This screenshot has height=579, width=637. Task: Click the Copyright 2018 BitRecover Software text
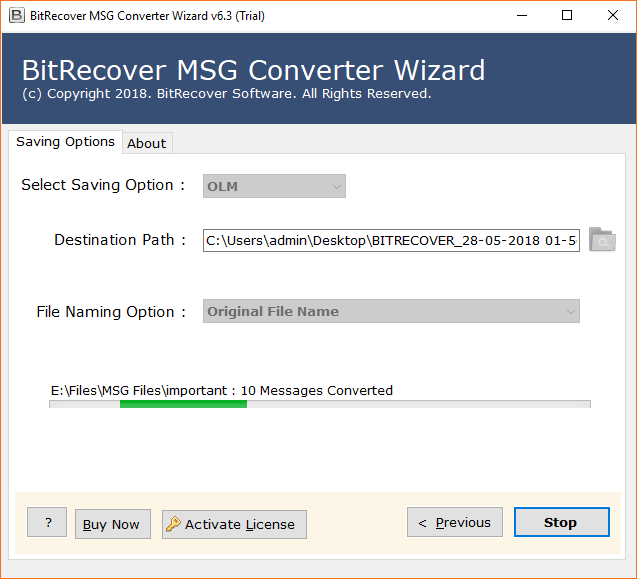tap(227, 94)
